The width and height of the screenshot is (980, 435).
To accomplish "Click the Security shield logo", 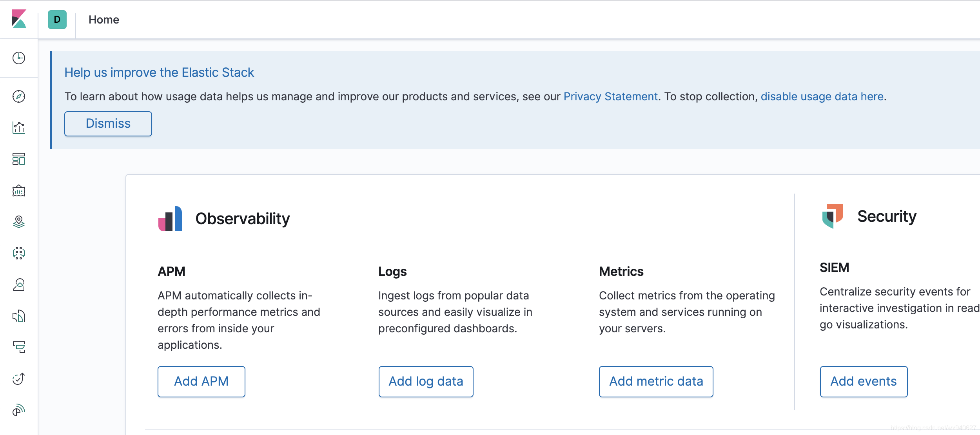I will pyautogui.click(x=832, y=216).
